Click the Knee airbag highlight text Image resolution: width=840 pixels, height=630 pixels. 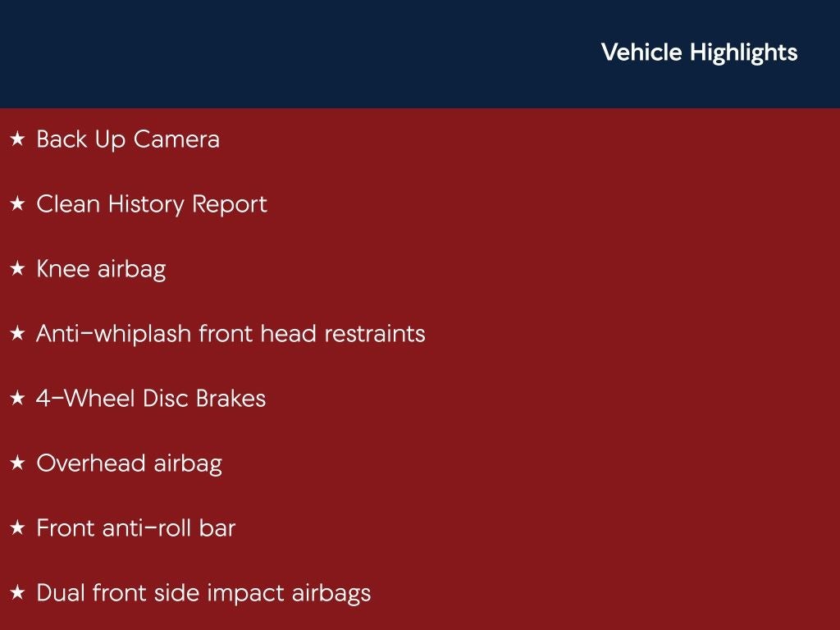(x=101, y=269)
